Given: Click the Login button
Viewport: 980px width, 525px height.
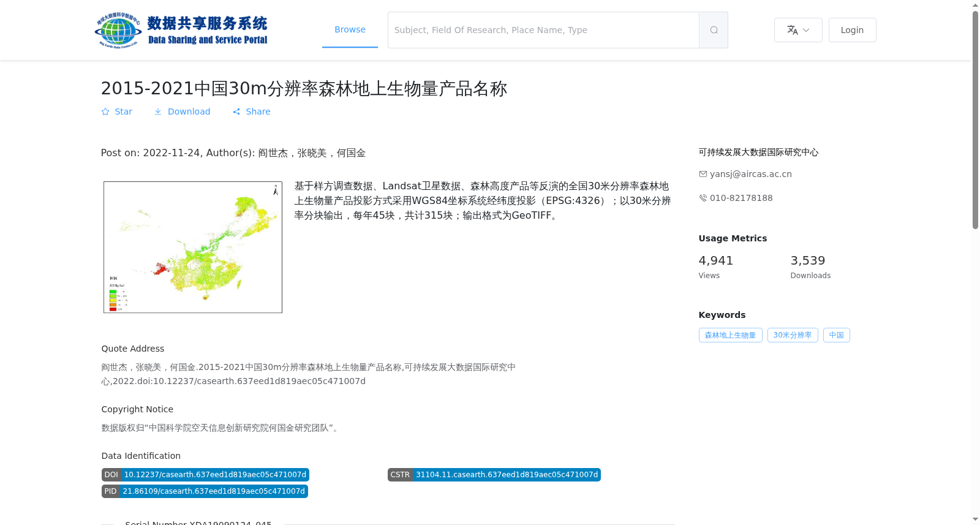Looking at the screenshot, I should (x=852, y=30).
